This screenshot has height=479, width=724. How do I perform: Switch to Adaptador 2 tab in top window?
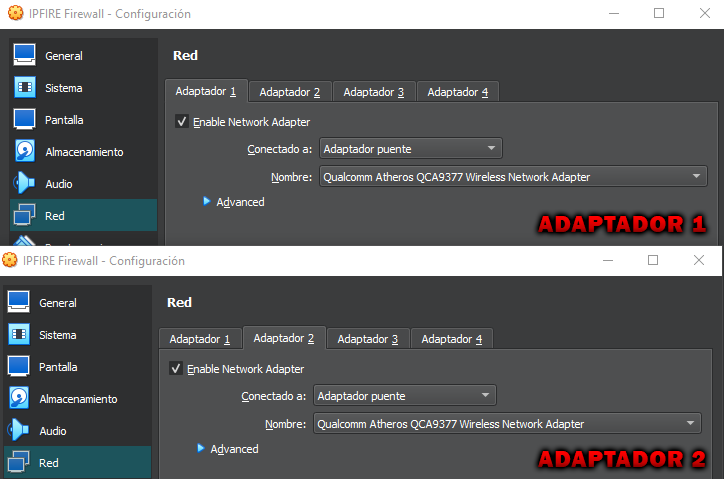(290, 92)
